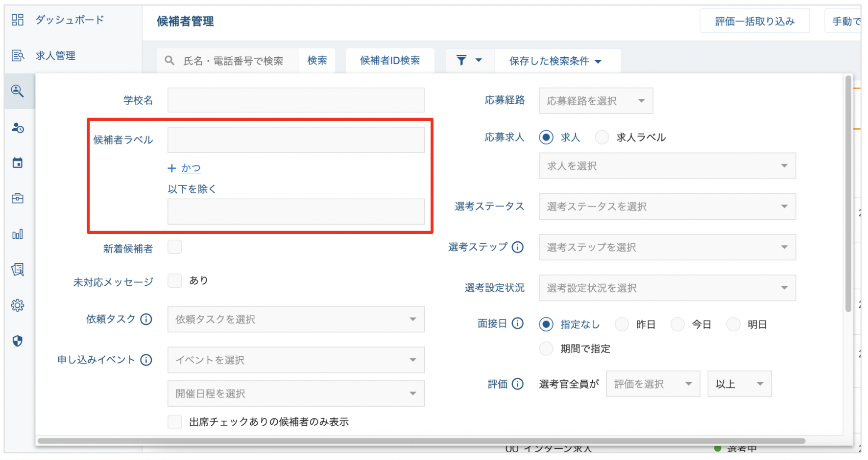
Task: Open the 保存した検索条件 dropdown
Action: [556, 61]
